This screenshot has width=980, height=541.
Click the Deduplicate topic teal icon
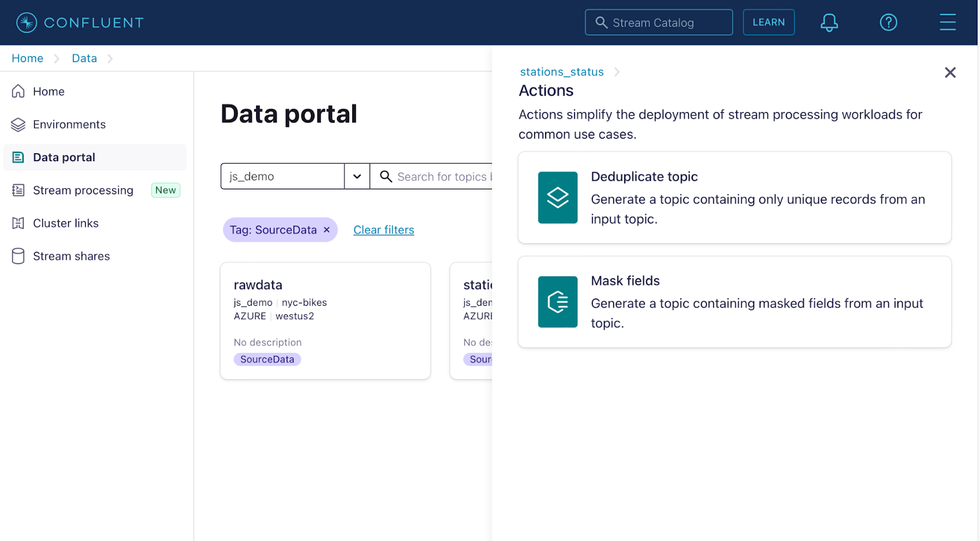(x=558, y=197)
